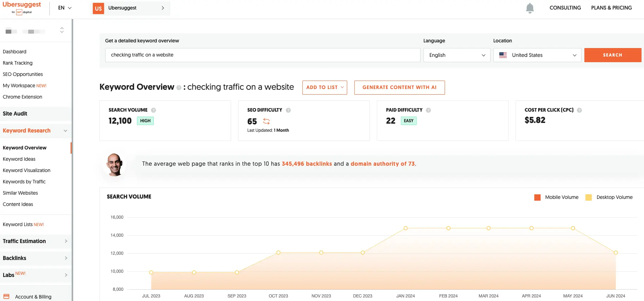
Task: Expand the Add To List dropdown
Action: pyautogui.click(x=325, y=88)
